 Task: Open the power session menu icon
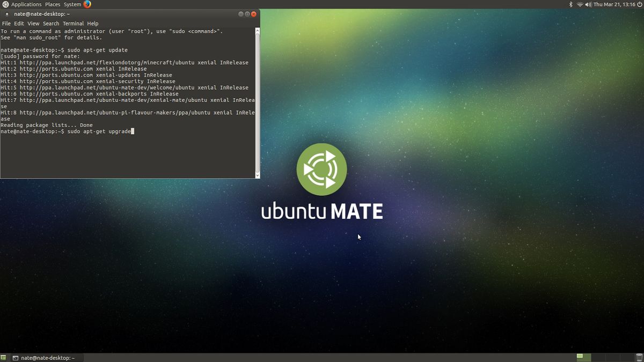(639, 4)
